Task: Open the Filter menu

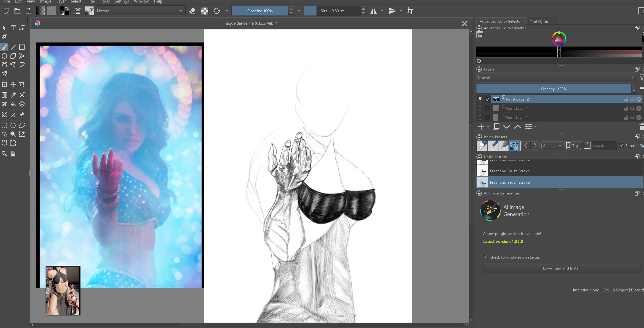Action: (x=90, y=2)
